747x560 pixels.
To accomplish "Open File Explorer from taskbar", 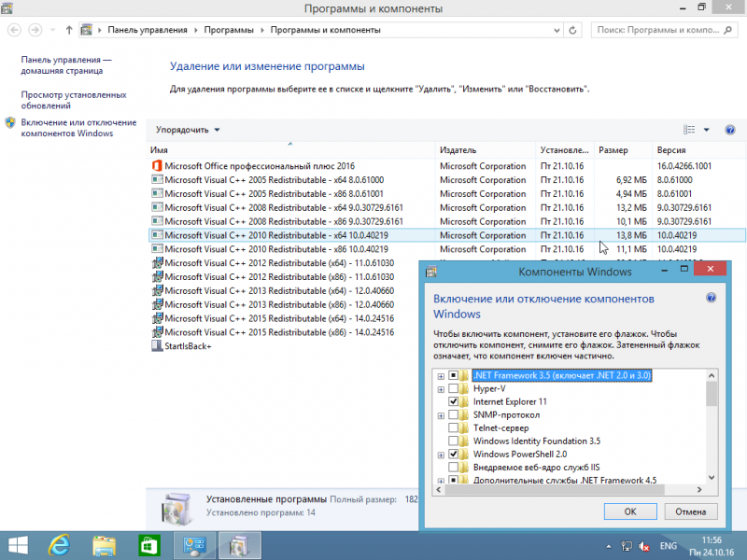I will [104, 546].
